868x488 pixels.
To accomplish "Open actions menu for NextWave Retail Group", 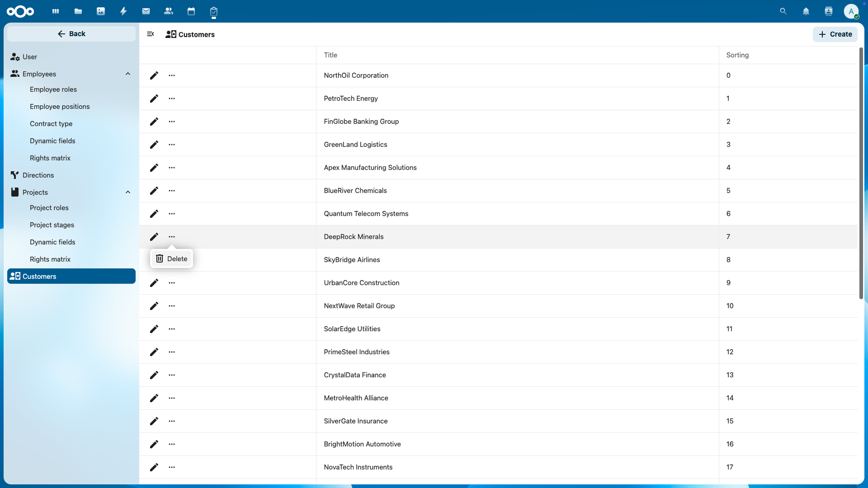I will pos(172,306).
